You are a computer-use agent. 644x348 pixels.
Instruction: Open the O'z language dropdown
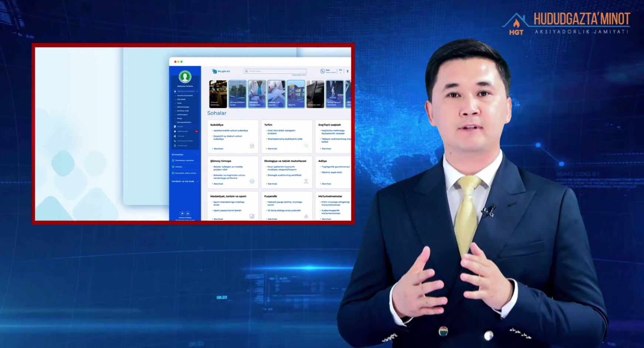tap(340, 71)
